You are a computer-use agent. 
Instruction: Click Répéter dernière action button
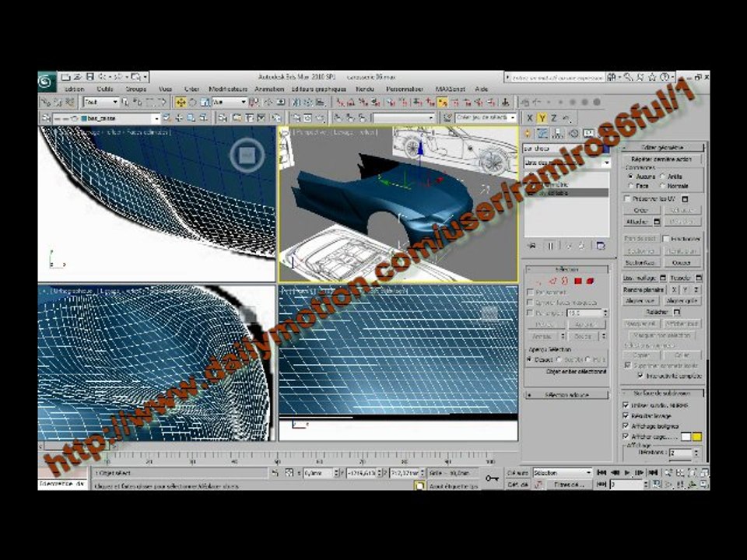click(x=661, y=159)
